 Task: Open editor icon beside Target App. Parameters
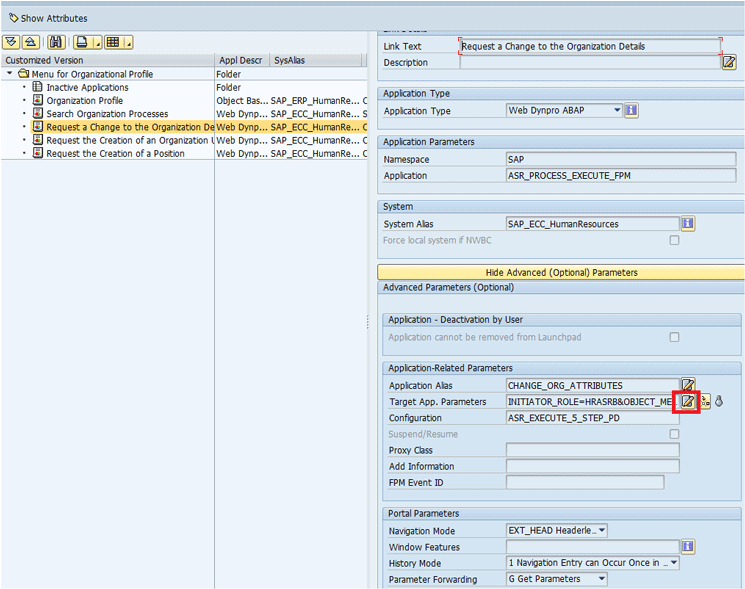coord(687,401)
